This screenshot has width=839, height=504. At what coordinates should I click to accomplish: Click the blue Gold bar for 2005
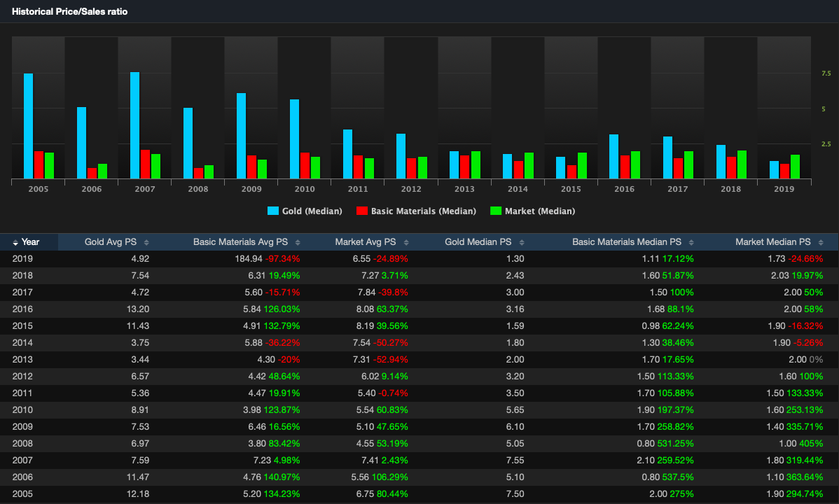click(28, 126)
